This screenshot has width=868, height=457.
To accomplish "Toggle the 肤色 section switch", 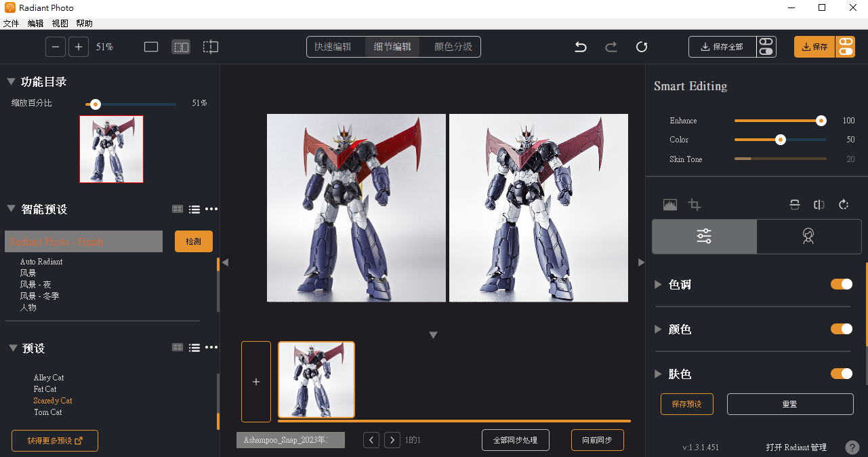I will click(842, 374).
